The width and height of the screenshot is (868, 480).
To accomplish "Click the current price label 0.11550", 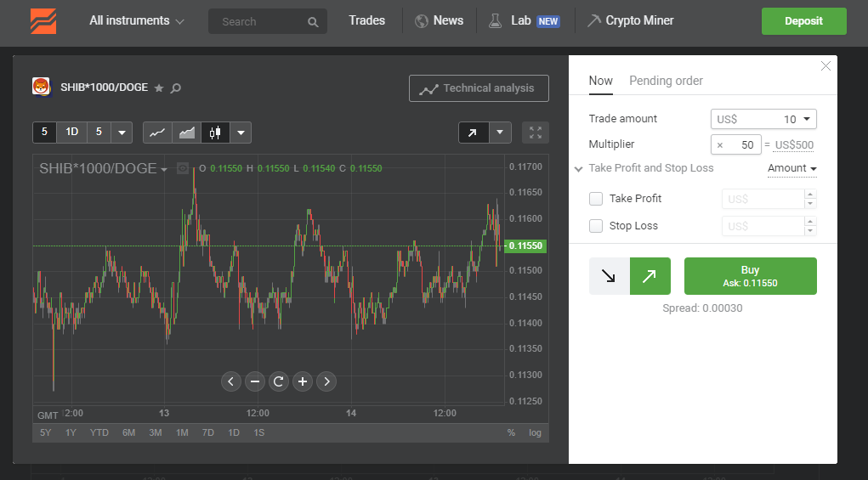I will pyautogui.click(x=526, y=246).
